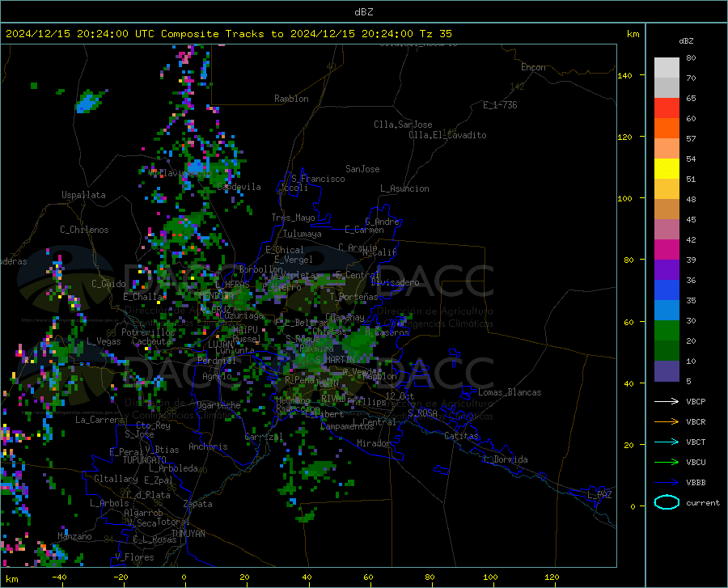Click the Potrerillos place label

pyautogui.click(x=148, y=332)
